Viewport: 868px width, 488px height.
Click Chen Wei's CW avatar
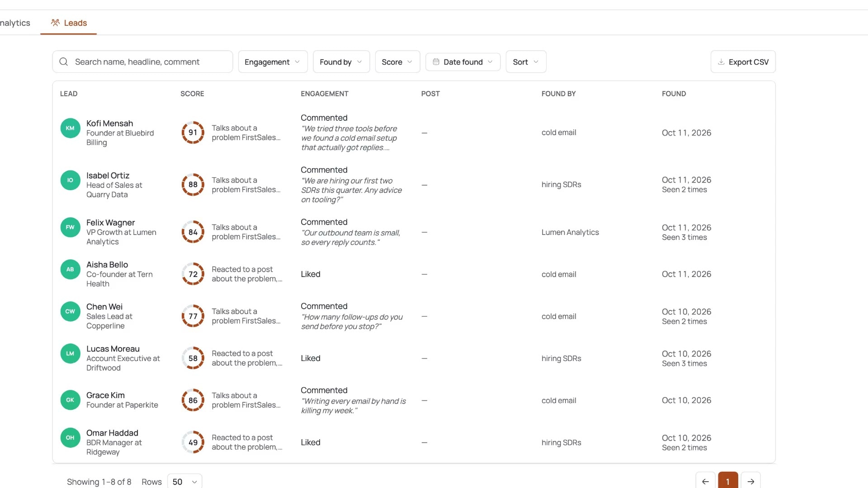pos(70,311)
